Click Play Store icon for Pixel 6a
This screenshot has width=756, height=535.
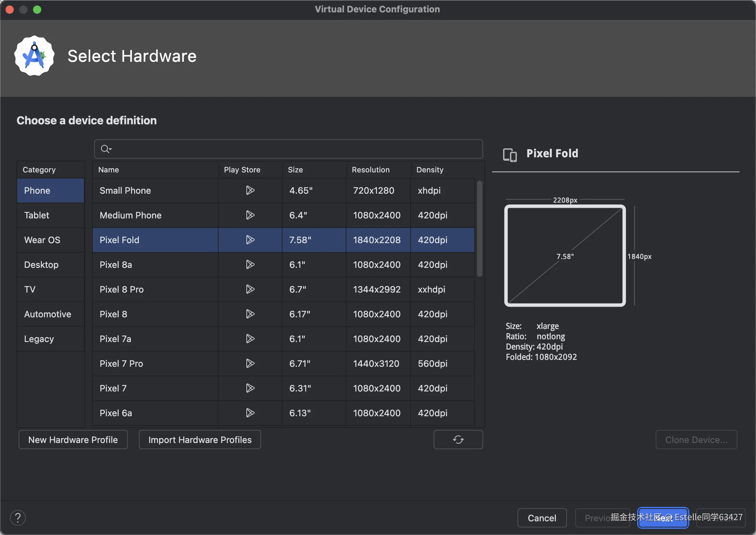click(x=250, y=413)
